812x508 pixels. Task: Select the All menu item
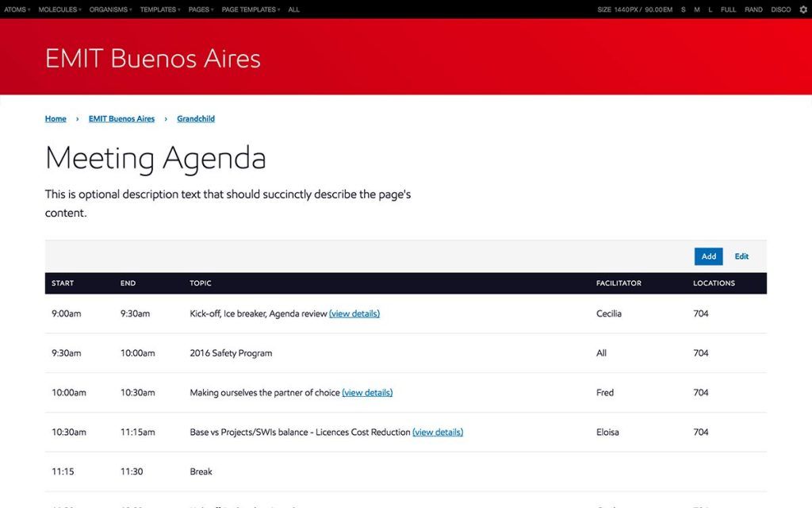(294, 10)
